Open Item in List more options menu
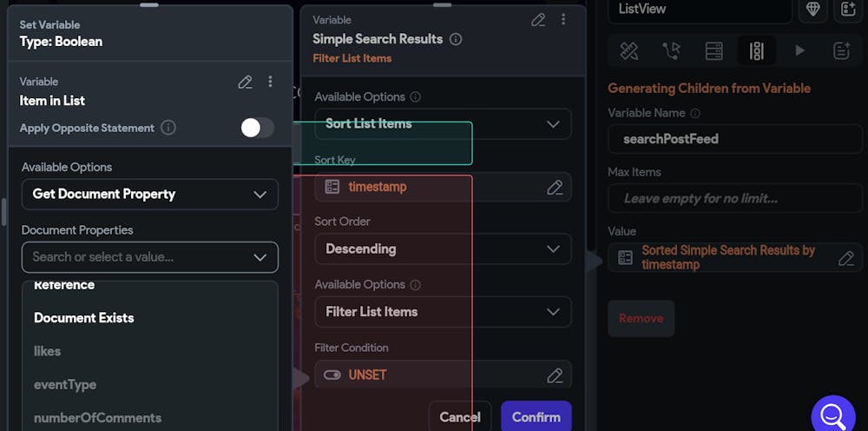 [270, 82]
